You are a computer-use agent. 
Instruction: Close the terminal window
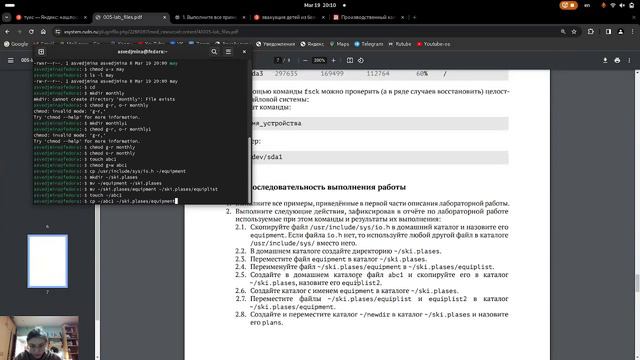(x=244, y=52)
